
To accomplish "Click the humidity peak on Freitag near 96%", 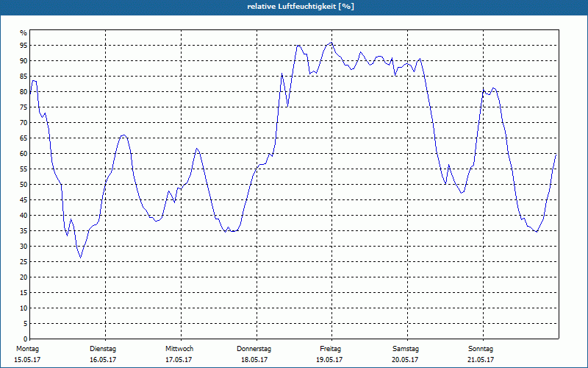I will 331,43.
